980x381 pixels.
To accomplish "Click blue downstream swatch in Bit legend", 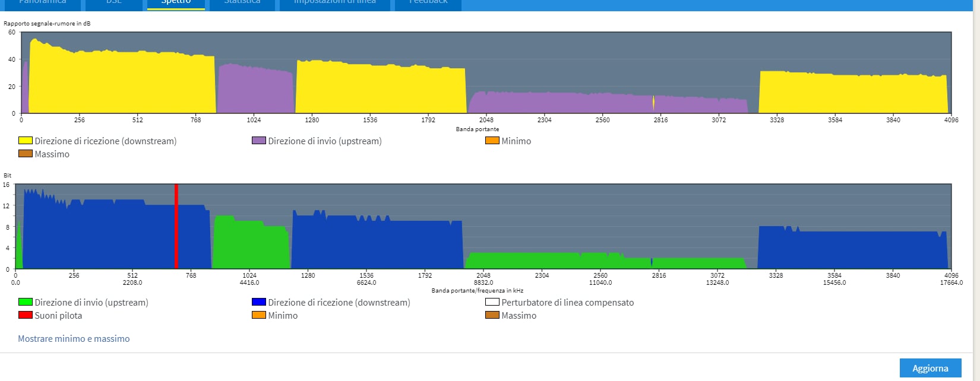I will click(x=259, y=303).
